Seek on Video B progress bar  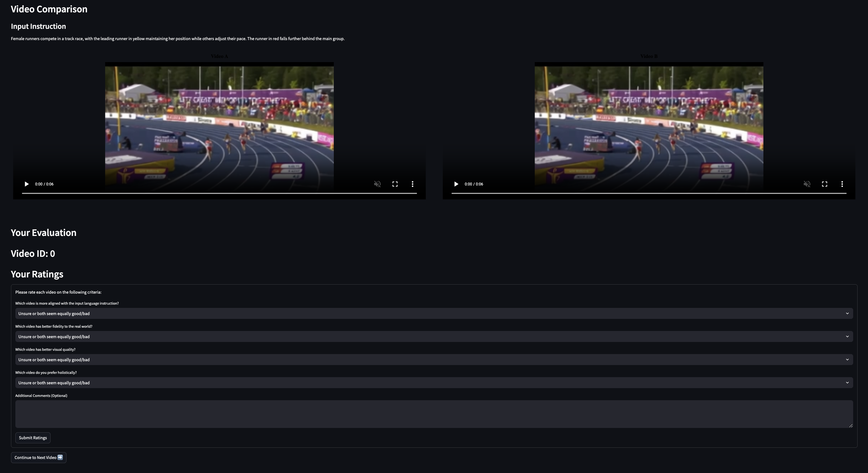pos(649,193)
